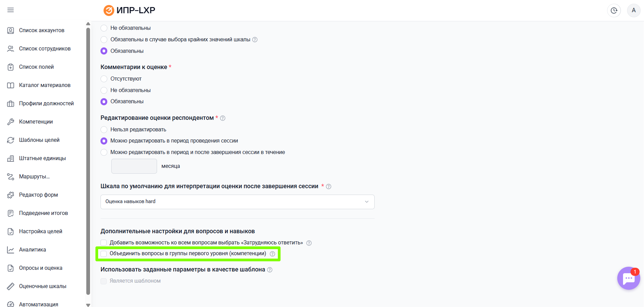
Task: Select «Отсутствуют» for rating comments
Action: (104, 79)
